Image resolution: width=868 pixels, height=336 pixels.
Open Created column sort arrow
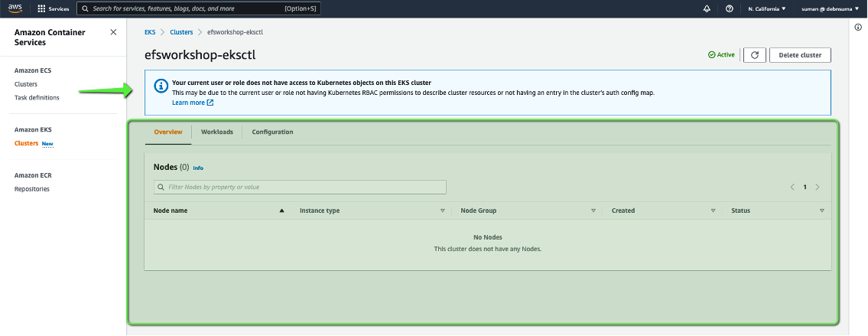tap(713, 210)
